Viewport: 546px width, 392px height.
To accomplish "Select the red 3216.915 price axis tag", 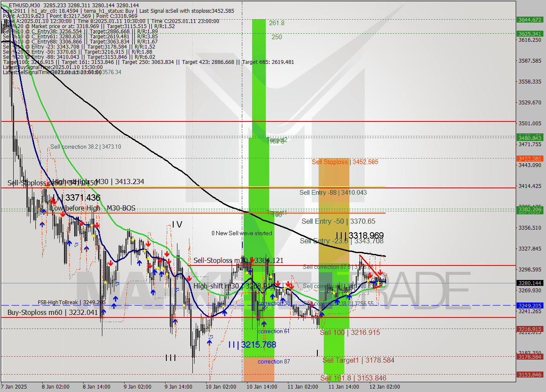I will [x=529, y=329].
